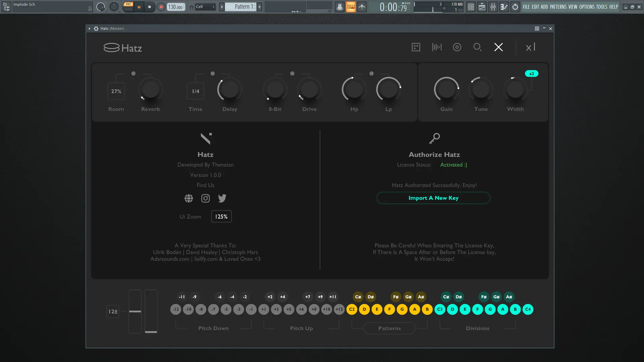Toggle the Reverb enable dot
The image size is (644, 362).
tap(133, 73)
